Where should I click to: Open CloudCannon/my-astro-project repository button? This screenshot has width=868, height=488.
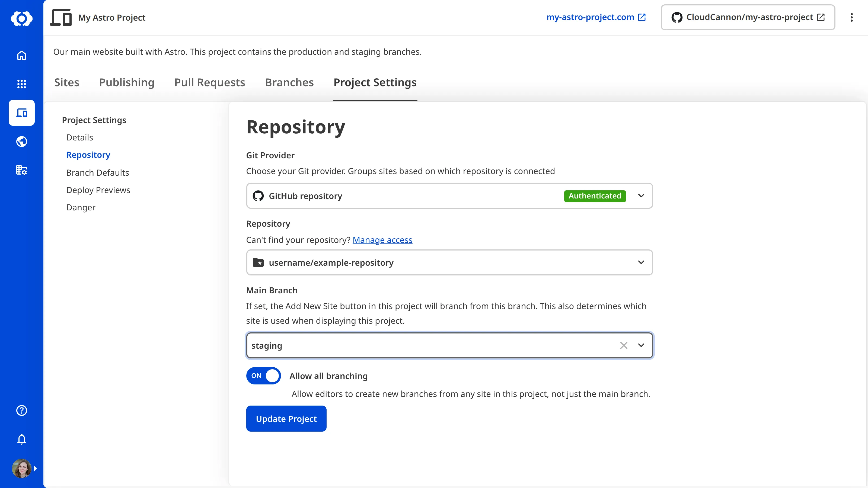[x=748, y=17]
